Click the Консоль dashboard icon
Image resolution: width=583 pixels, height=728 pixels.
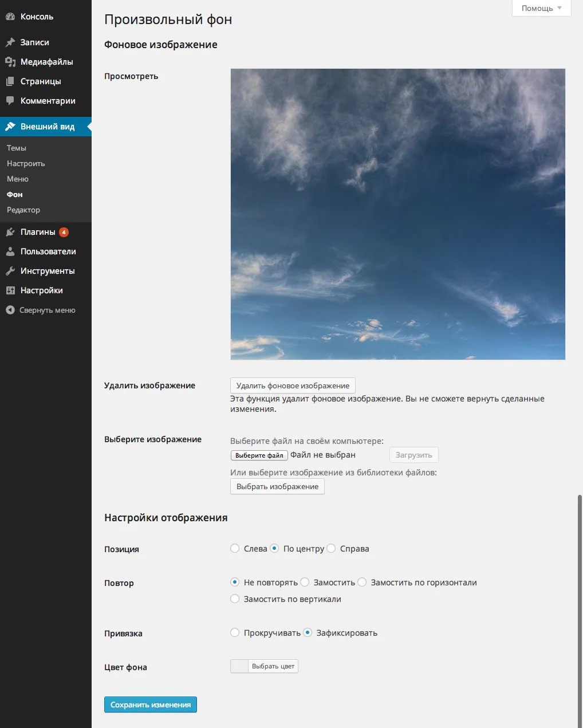coord(10,17)
